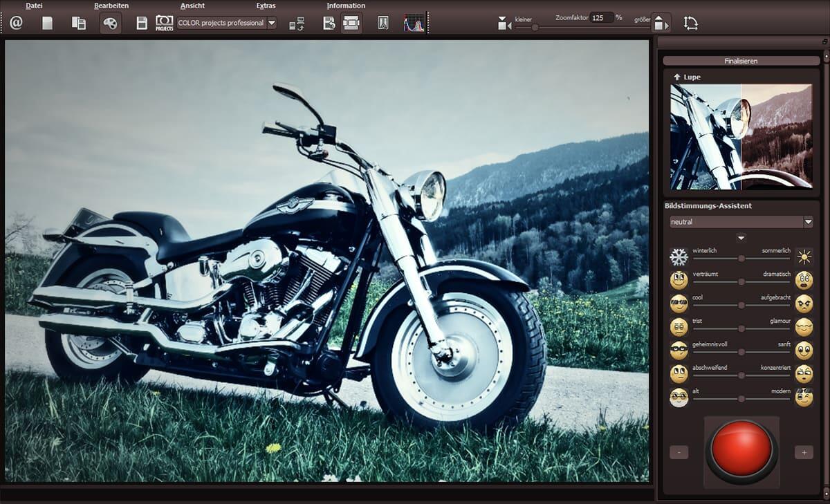
Task: Toggle the framed image view icon
Action: tap(353, 22)
